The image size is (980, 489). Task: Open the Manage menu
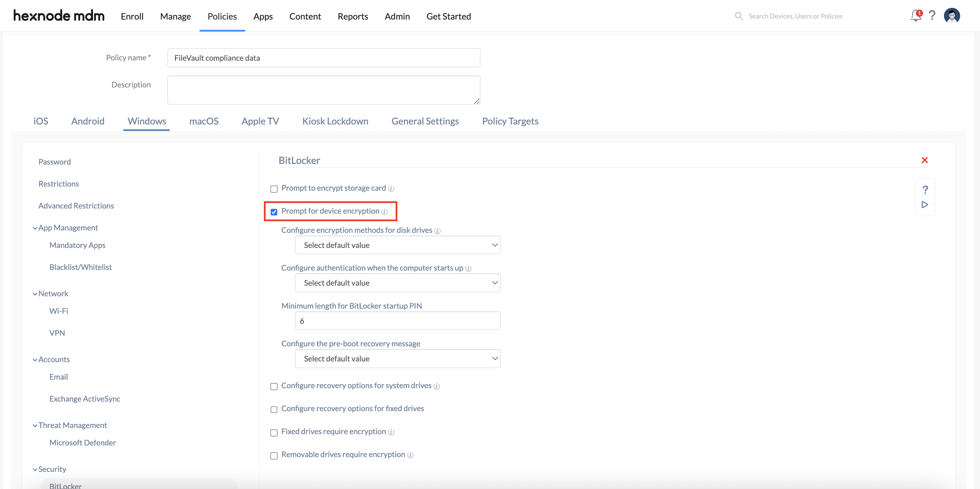[x=175, y=16]
